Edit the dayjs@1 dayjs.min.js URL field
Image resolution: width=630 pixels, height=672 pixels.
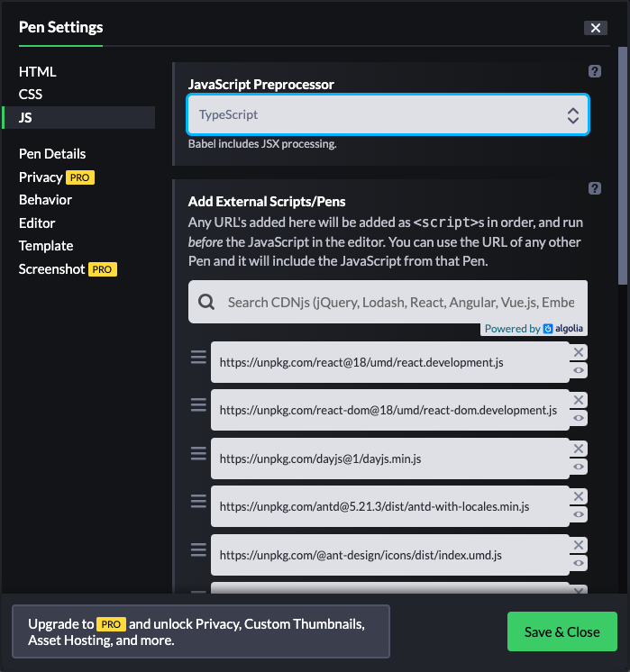tap(390, 459)
